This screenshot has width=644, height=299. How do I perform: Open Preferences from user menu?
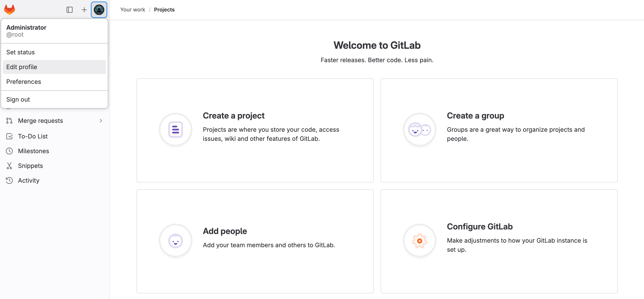click(x=23, y=82)
